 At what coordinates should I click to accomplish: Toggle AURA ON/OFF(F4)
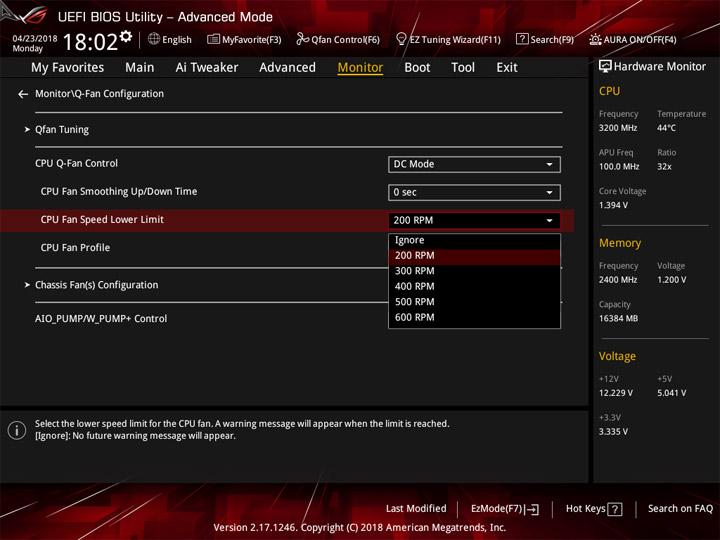pos(633,39)
